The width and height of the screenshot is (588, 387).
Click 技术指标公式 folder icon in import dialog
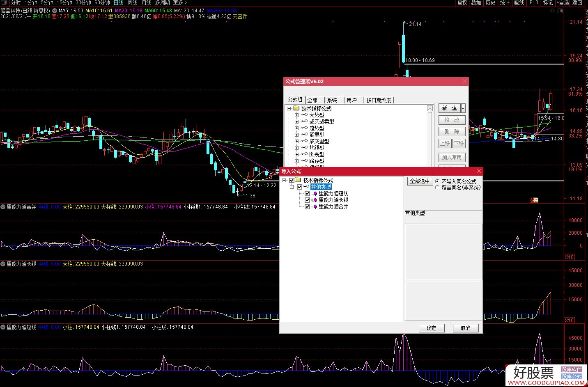point(298,180)
